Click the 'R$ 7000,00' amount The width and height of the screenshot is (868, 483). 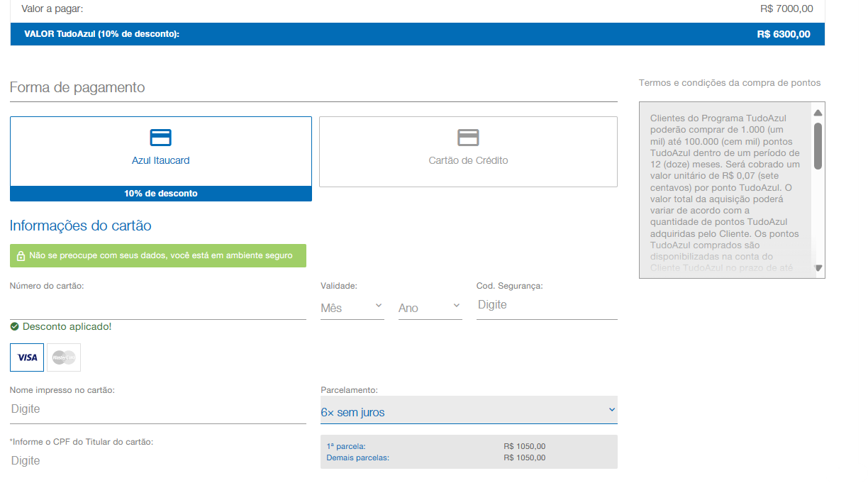point(786,9)
